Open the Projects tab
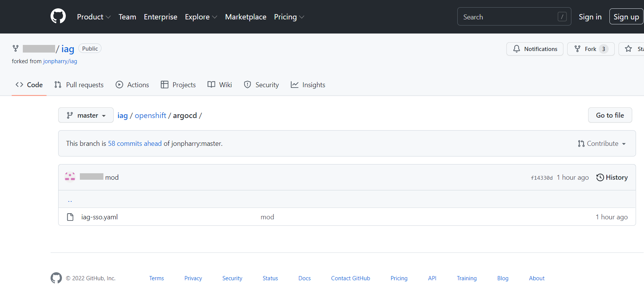The image size is (644, 297). pyautogui.click(x=178, y=85)
